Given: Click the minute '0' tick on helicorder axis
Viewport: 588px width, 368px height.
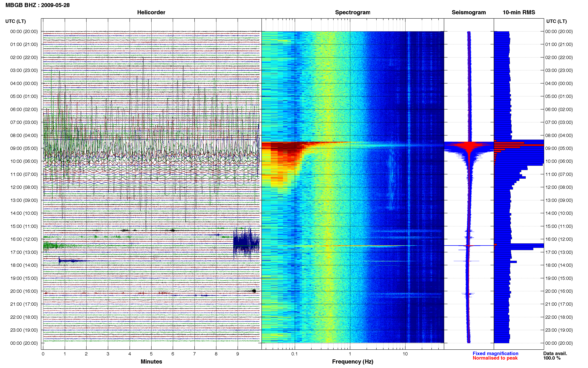Looking at the screenshot, I should (43, 354).
